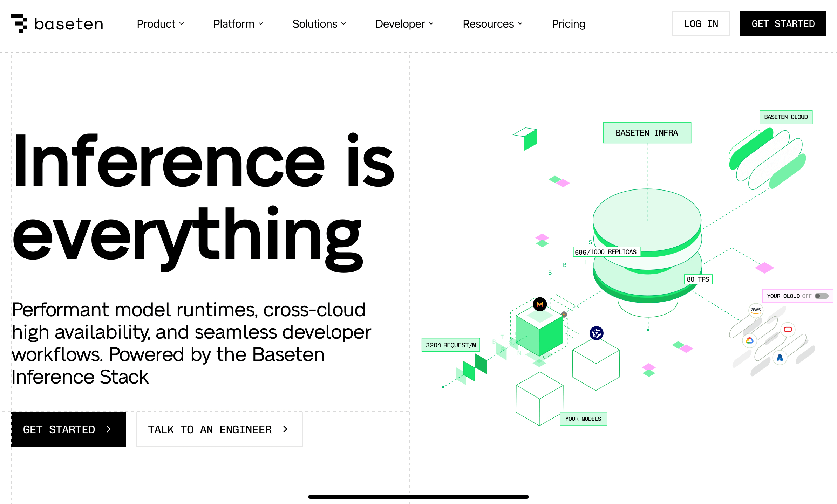Click the BASETEN INFRA label in the diagram

[647, 133]
